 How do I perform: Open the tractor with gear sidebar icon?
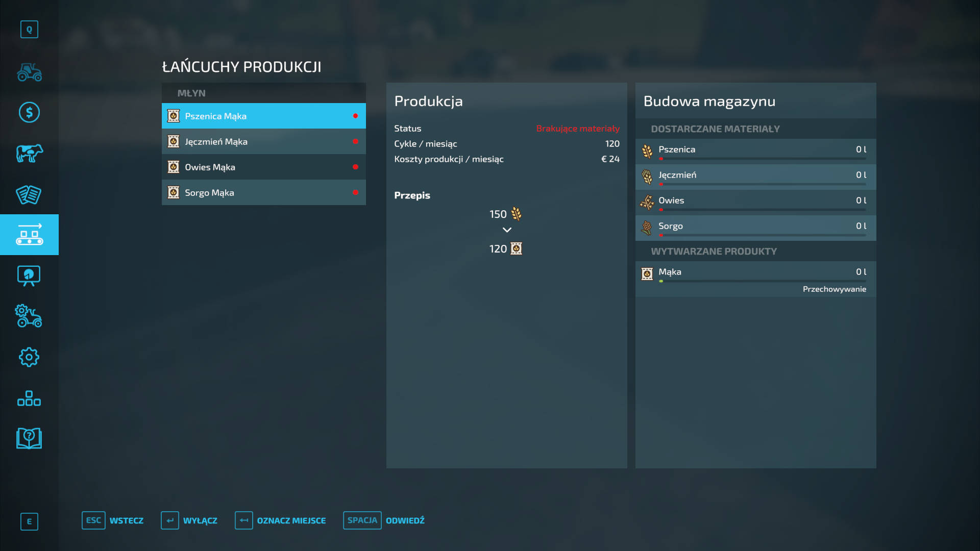[x=29, y=316]
